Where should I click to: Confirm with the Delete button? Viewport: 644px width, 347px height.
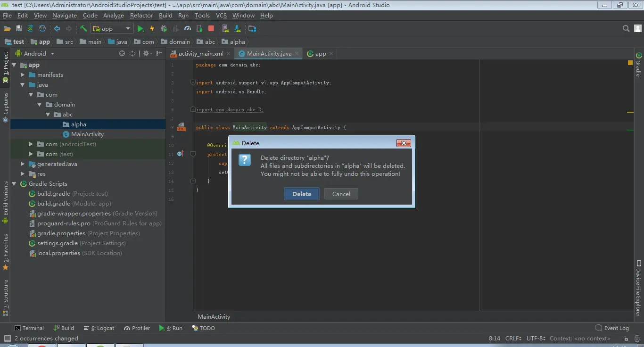tap(302, 194)
